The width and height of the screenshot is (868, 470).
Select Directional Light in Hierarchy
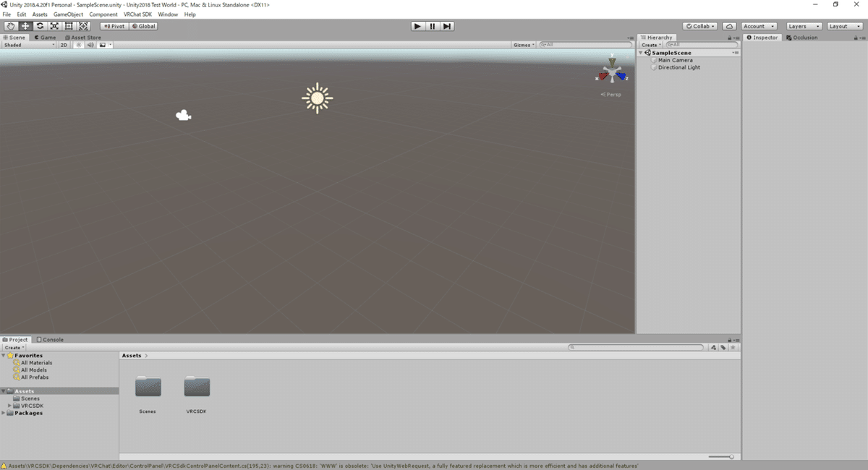coord(678,67)
